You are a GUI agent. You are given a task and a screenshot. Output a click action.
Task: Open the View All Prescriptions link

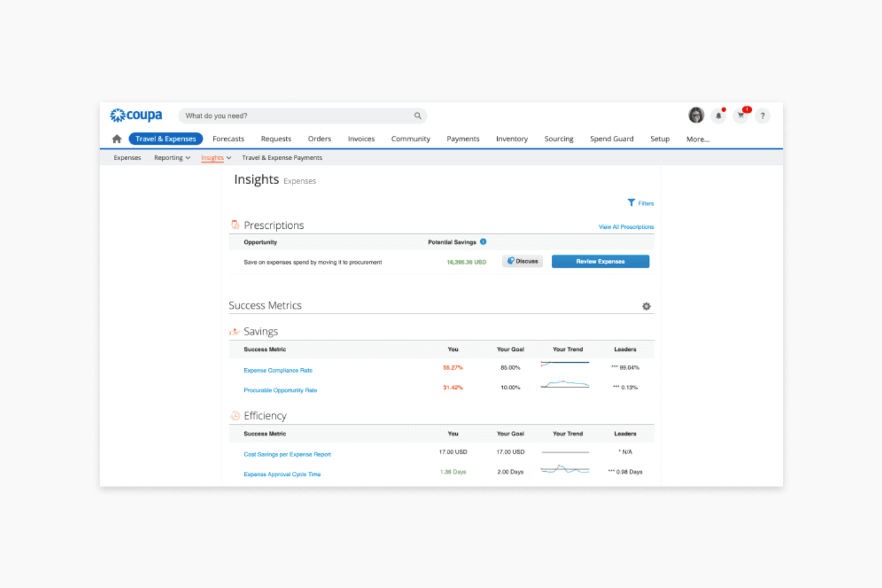tap(626, 227)
